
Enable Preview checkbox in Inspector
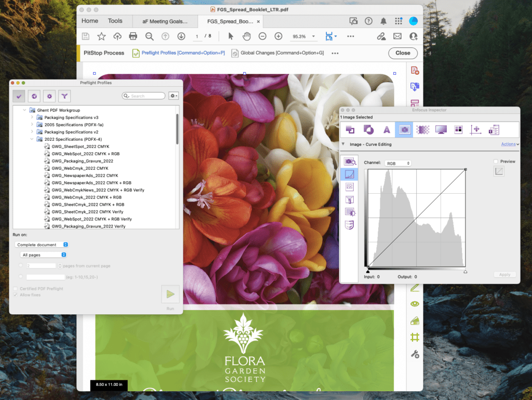click(x=496, y=162)
